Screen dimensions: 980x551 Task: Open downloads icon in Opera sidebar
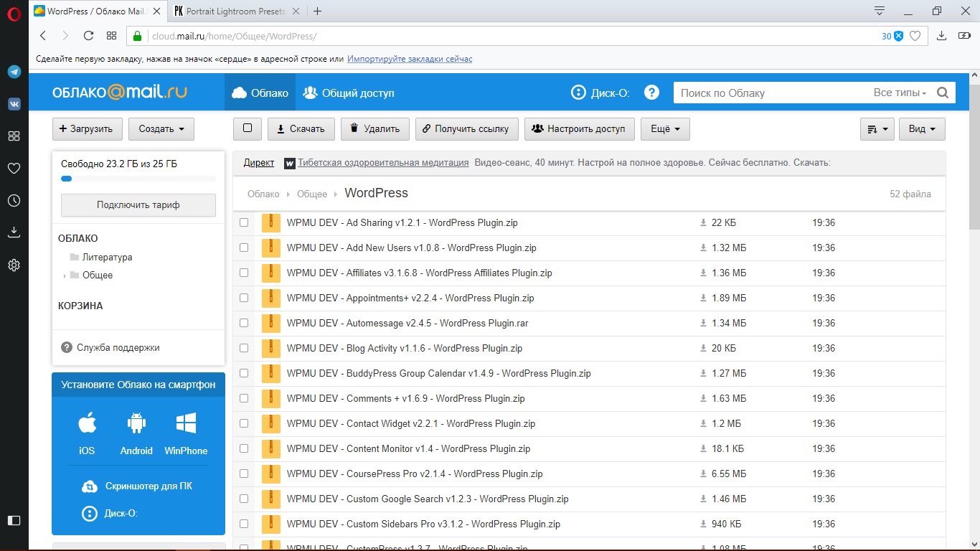coord(14,232)
